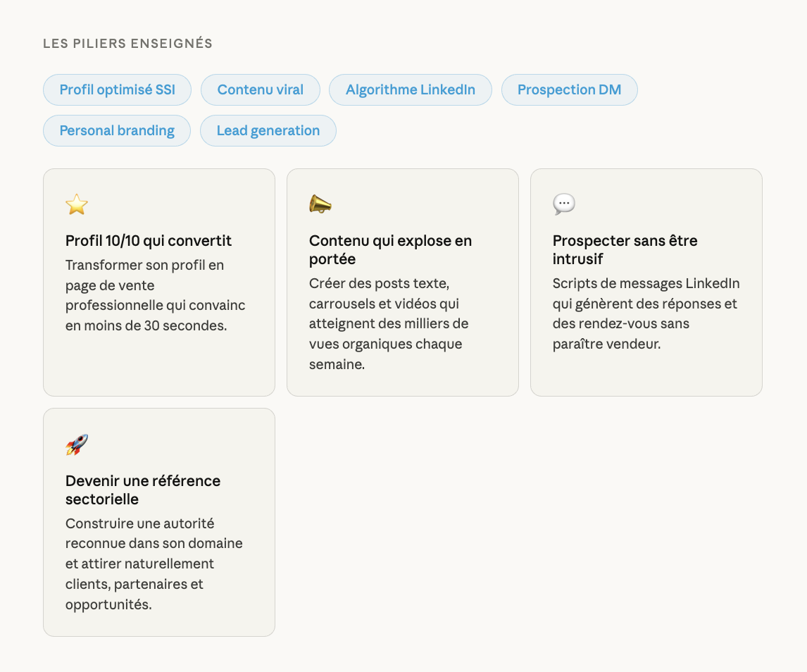Viewport: 807px width, 672px height.
Task: Click the rocket emoji icon
Action: 77,445
